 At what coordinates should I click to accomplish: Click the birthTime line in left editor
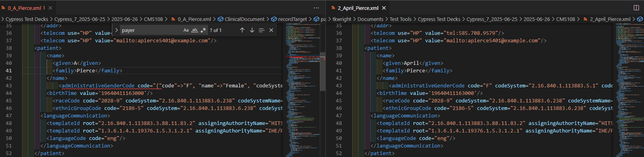click(100, 93)
